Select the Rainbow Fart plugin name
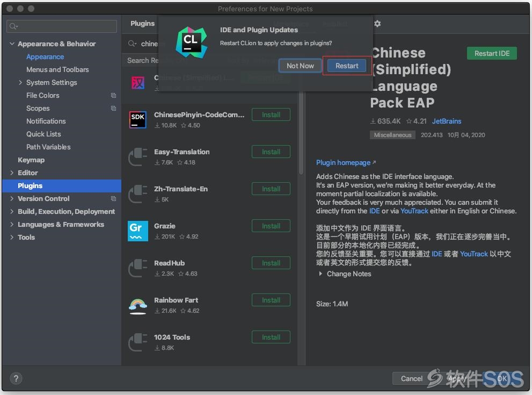This screenshot has height=395, width=532. (x=176, y=300)
